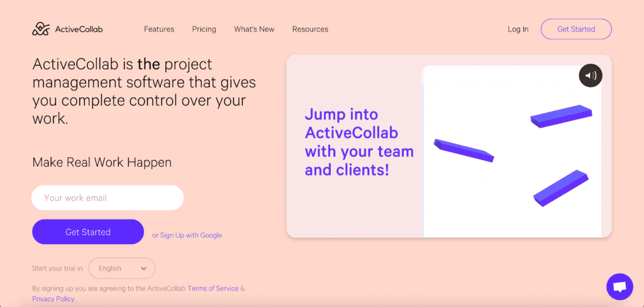The width and height of the screenshot is (644, 307).
Task: Mute the promo video sound
Action: click(x=590, y=75)
